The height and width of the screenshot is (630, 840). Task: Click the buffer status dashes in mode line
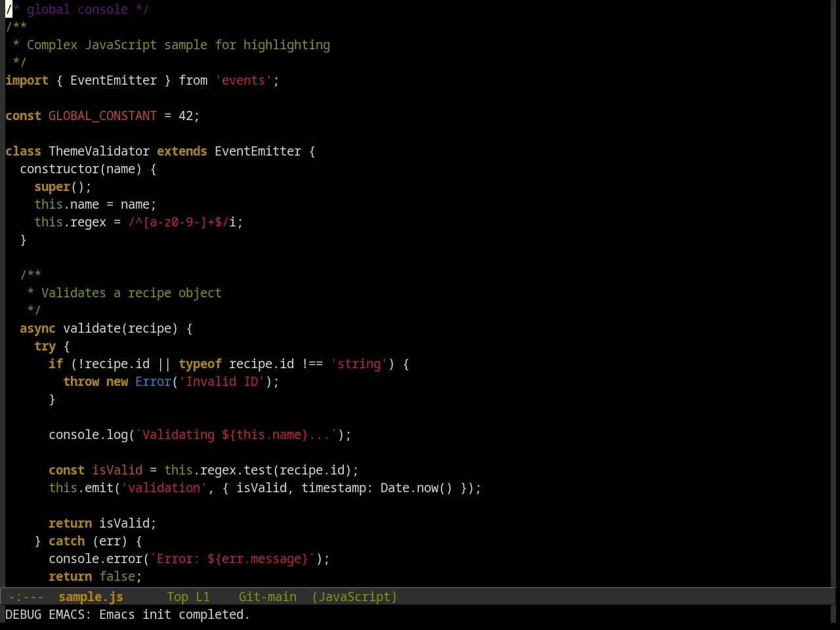point(26,597)
